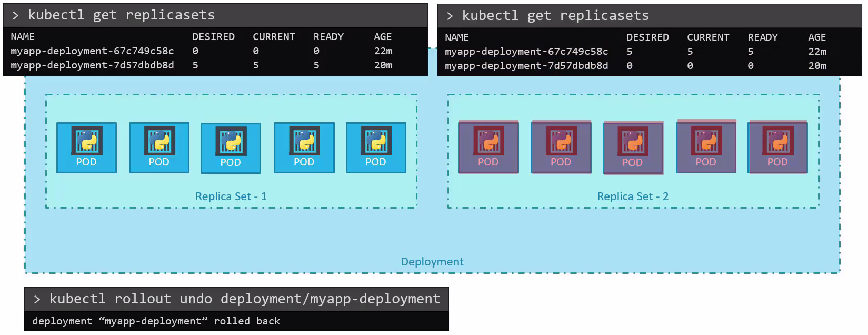The width and height of the screenshot is (868, 335).
Task: Click the "Deployment" label text
Action: 432,262
